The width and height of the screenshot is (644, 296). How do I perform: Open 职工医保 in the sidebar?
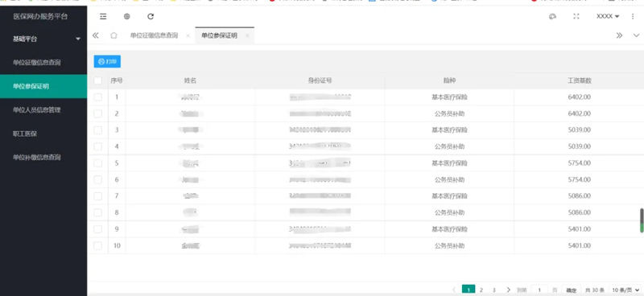pos(43,134)
